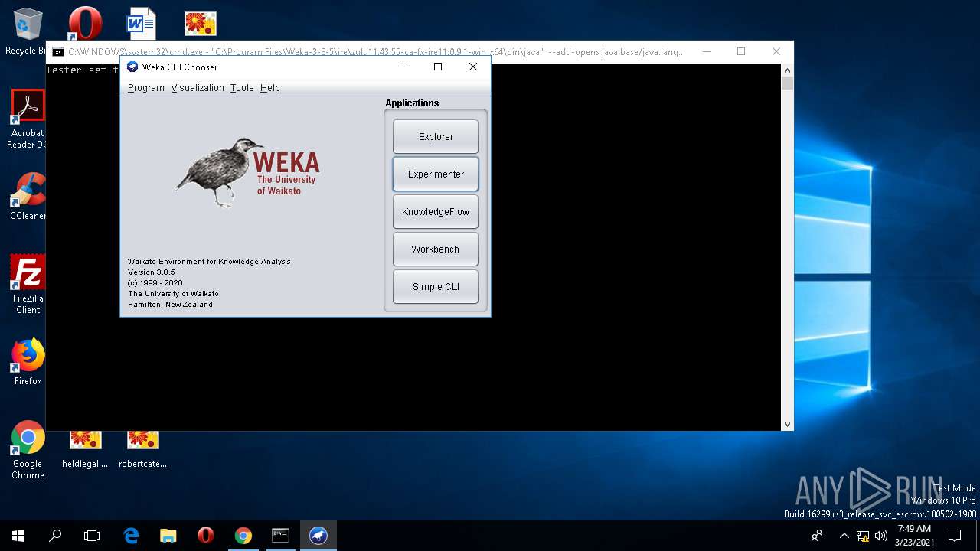Screen dimensions: 980x551
Task: Click the cmd window scroll up arrow
Action: tap(787, 70)
